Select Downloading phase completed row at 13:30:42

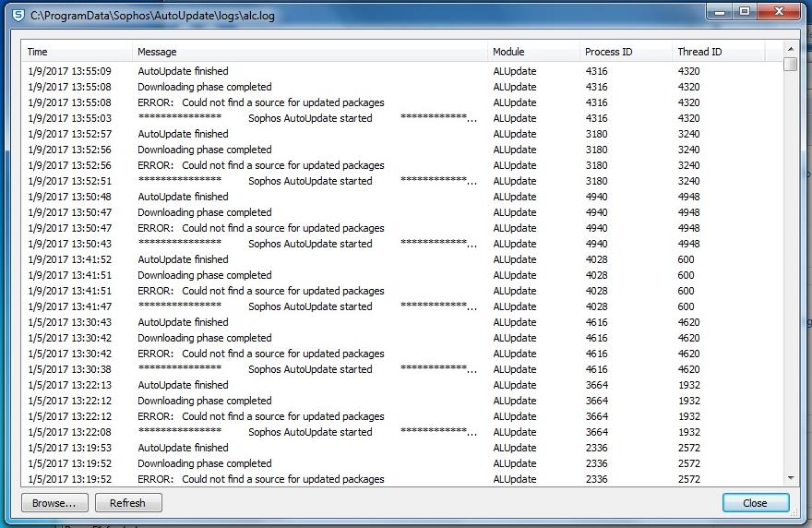coord(402,338)
